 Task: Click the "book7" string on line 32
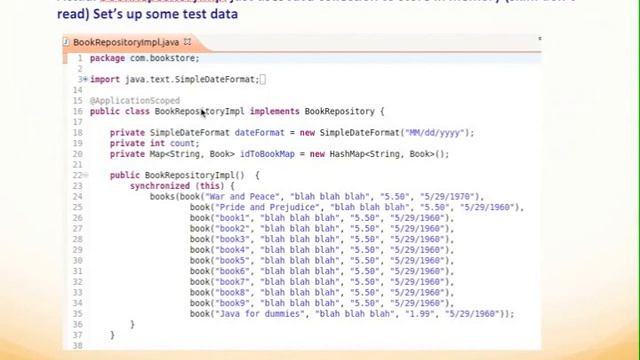click(232, 281)
